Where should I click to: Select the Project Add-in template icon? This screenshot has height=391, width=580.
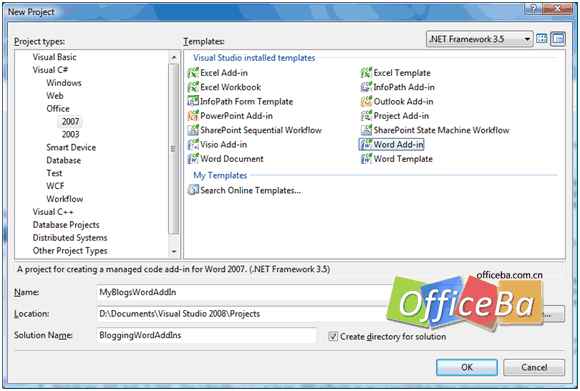point(366,116)
